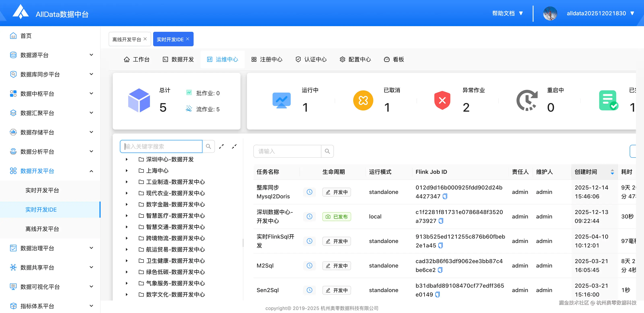
Task: Click search icon next to 请输入 field
Action: tap(327, 151)
